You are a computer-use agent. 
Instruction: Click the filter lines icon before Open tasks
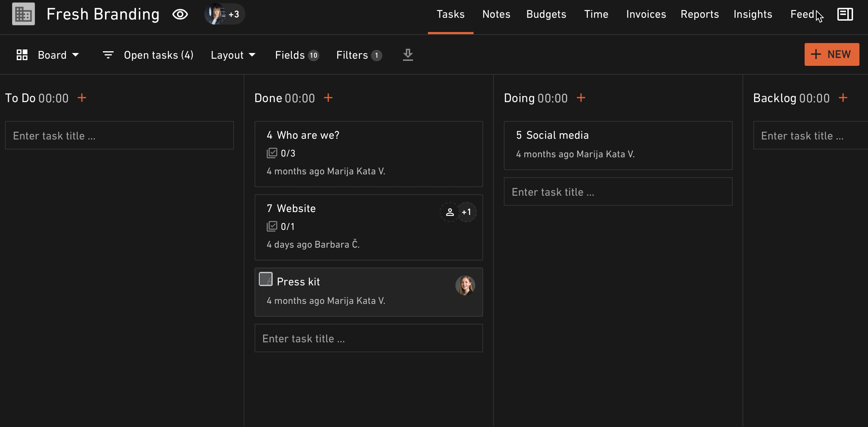click(108, 55)
